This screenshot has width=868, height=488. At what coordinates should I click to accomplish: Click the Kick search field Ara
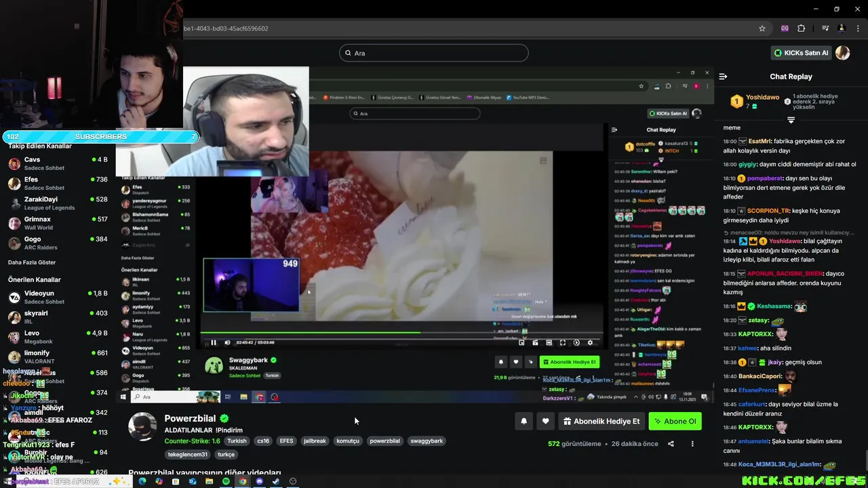point(434,53)
